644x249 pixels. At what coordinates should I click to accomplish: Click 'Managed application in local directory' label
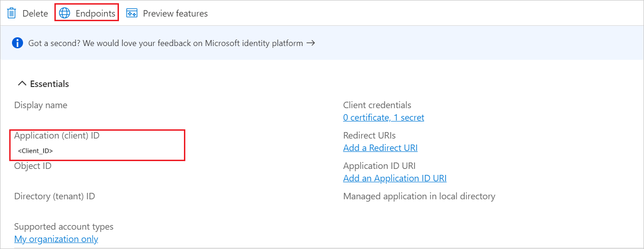click(x=419, y=196)
